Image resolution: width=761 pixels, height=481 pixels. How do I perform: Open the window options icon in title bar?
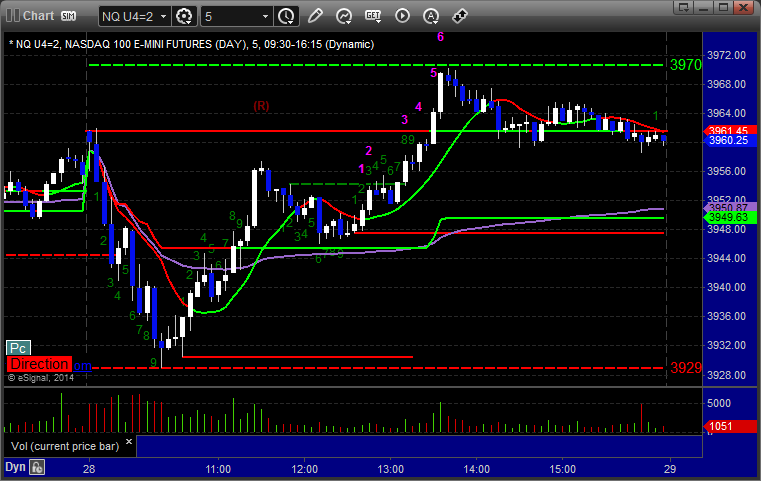[x=684, y=7]
